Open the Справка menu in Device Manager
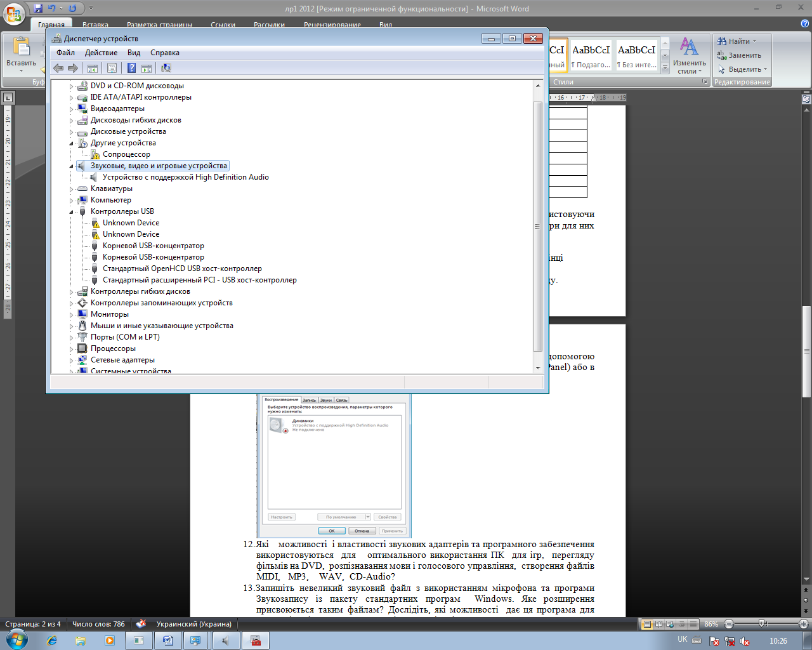 pyautogui.click(x=165, y=53)
